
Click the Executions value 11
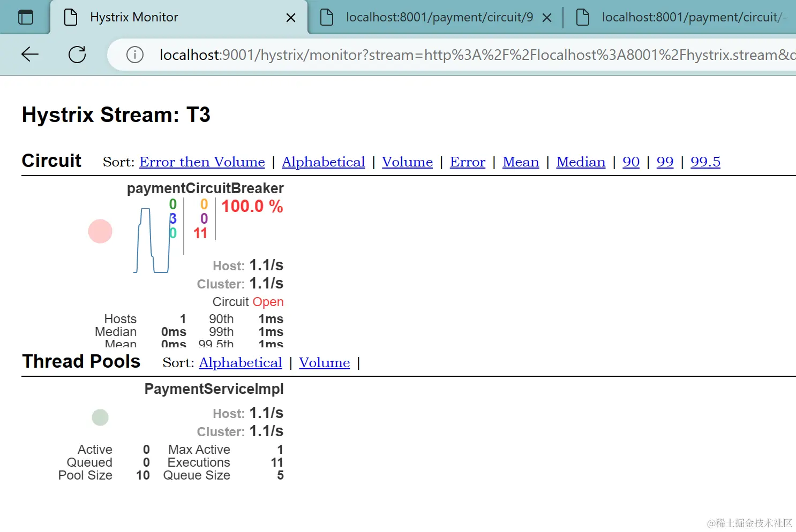[x=277, y=462]
